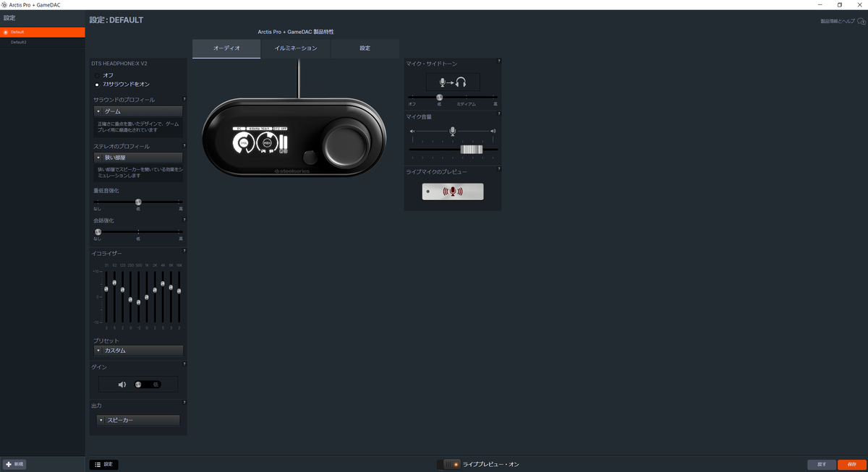
Task: Click the Arctis Pro + GameDAC 製品特性 title
Action: point(296,32)
